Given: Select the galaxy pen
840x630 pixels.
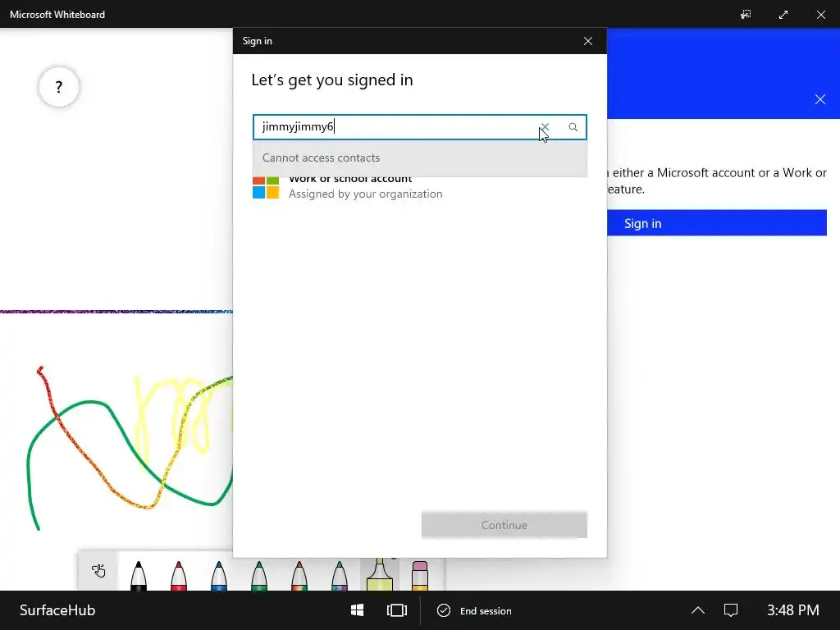Looking at the screenshot, I should [339, 575].
